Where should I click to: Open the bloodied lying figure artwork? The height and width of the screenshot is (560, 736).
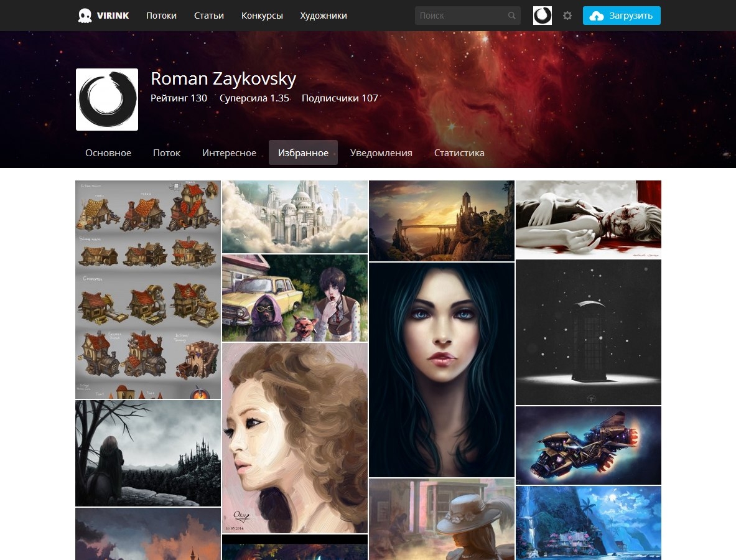[x=589, y=220]
